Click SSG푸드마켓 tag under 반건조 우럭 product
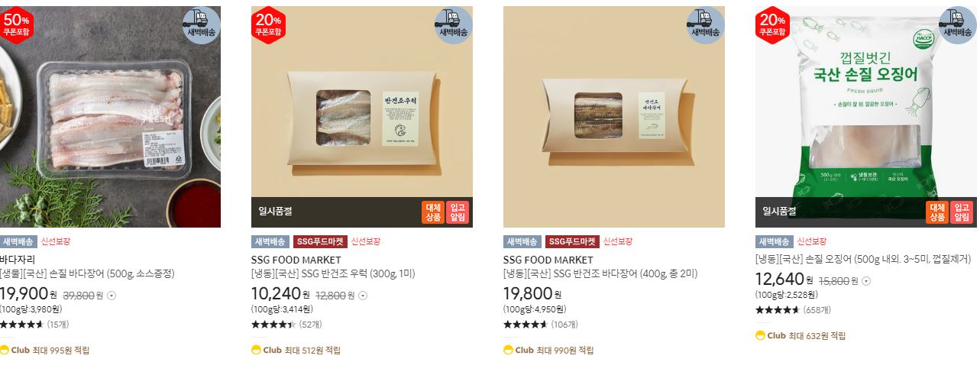980x375 pixels. pos(320,241)
